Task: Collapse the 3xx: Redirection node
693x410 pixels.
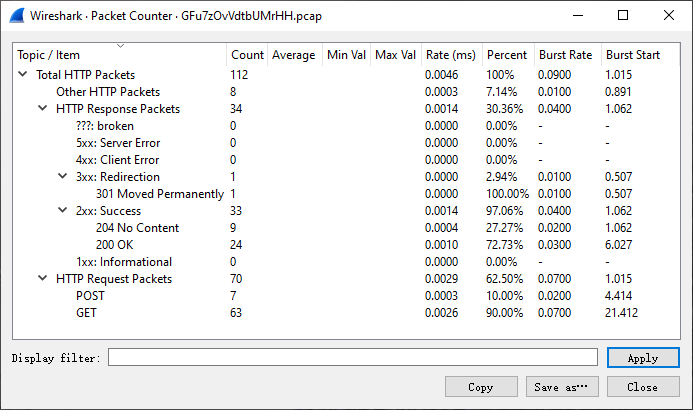Action: [x=63, y=176]
